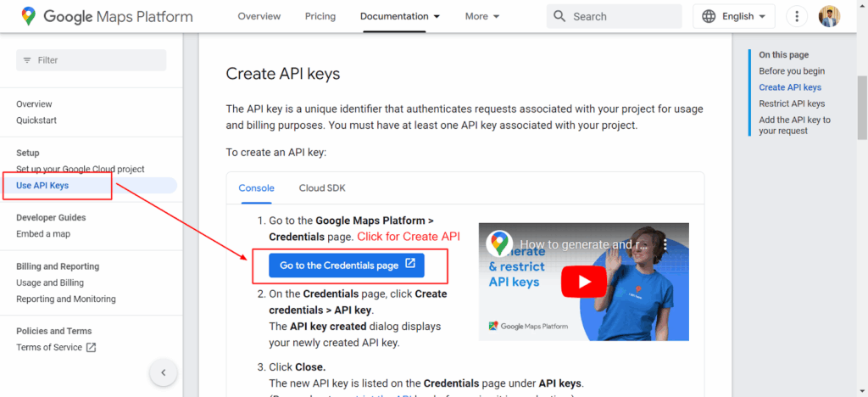
Task: Switch to the Cloud SDK tab
Action: pos(322,188)
